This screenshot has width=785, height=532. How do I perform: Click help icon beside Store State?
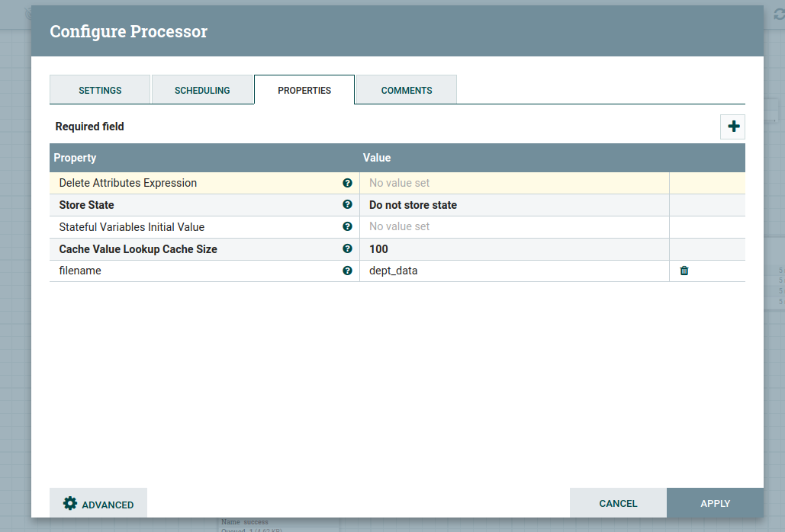348,205
